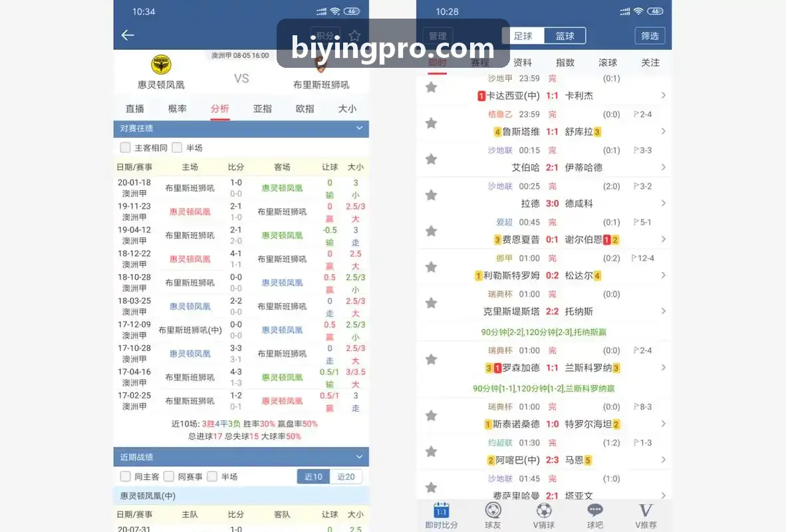Open 阿喀巴(中) vs 马恩 details chevron
This screenshot has width=786, height=532.
click(x=663, y=460)
